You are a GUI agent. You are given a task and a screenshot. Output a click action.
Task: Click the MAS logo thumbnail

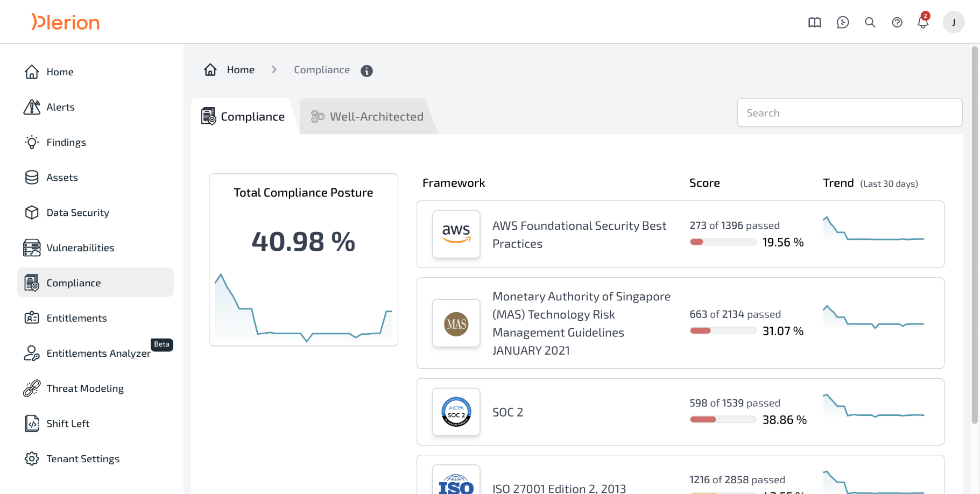point(456,323)
